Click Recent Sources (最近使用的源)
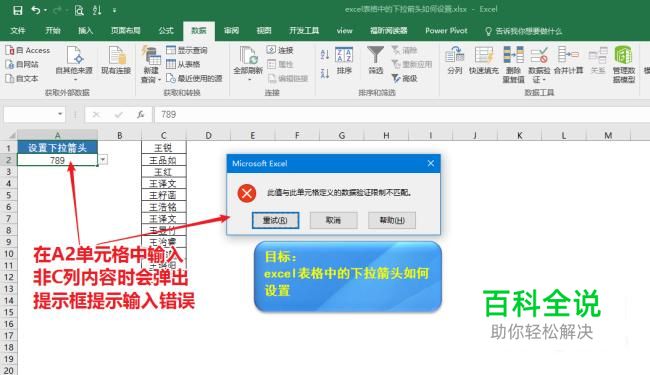The image size is (650, 375). [x=194, y=78]
